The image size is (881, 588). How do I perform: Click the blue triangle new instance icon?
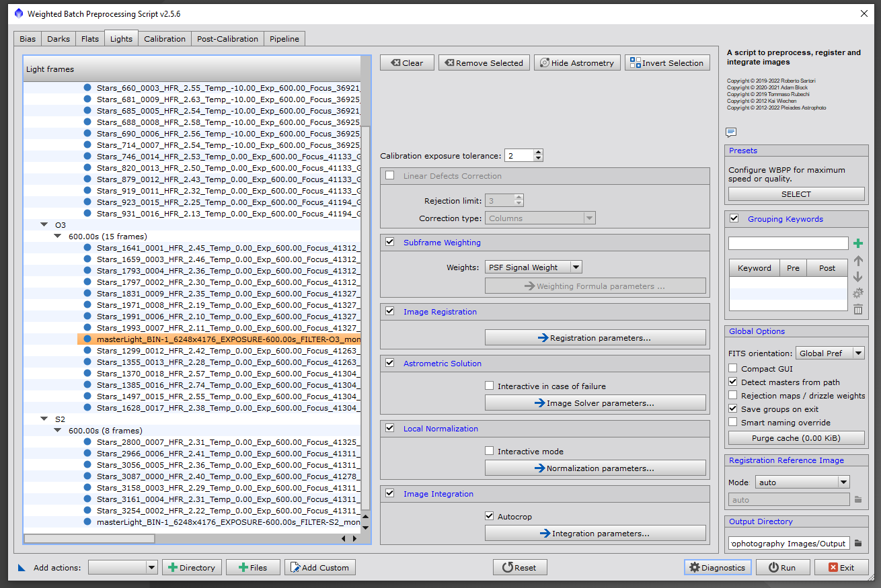(x=21, y=568)
